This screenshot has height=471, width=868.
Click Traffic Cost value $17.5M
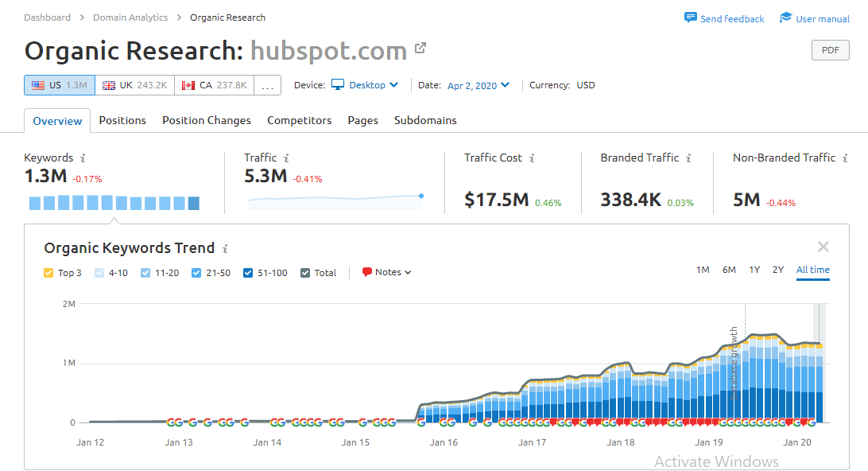tap(497, 200)
